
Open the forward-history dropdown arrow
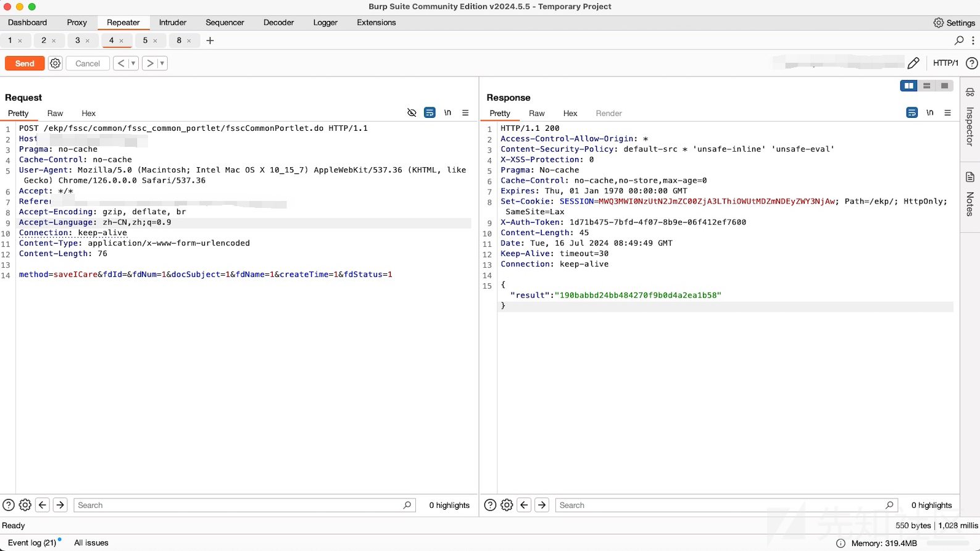pos(162,64)
